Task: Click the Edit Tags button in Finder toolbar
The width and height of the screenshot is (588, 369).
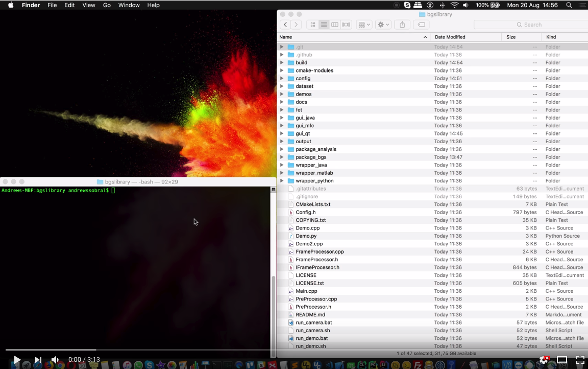Action: [422, 25]
